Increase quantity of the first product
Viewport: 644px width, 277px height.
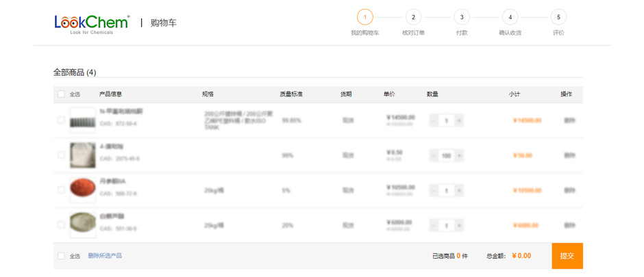pos(459,120)
